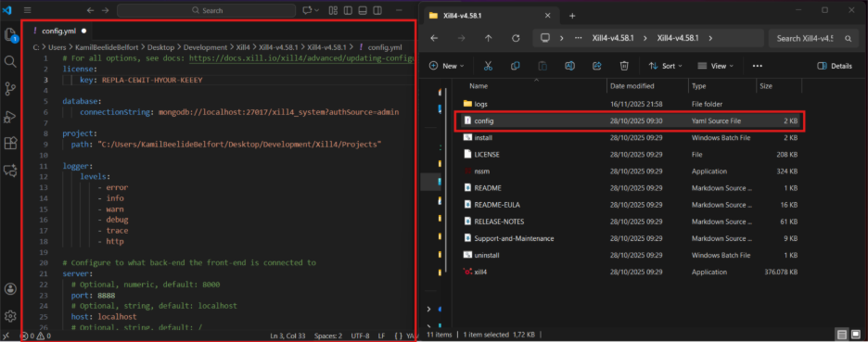The width and height of the screenshot is (868, 342).
Task: Select the config.yml editor tab
Action: pos(58,31)
